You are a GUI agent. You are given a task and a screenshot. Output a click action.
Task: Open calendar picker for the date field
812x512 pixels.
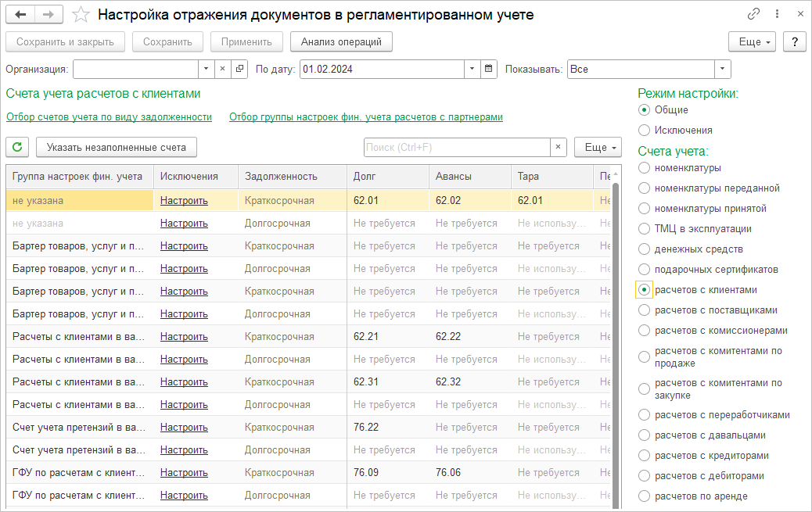click(x=488, y=69)
